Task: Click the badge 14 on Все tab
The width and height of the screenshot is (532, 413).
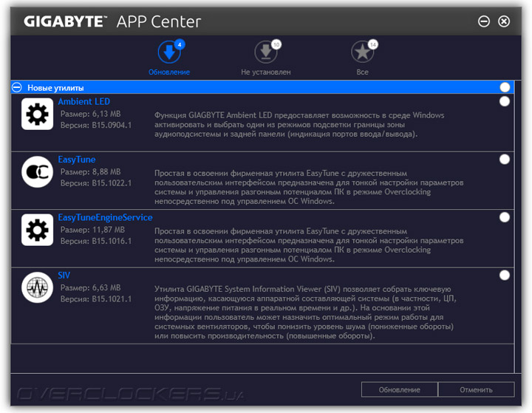Action: (373, 44)
